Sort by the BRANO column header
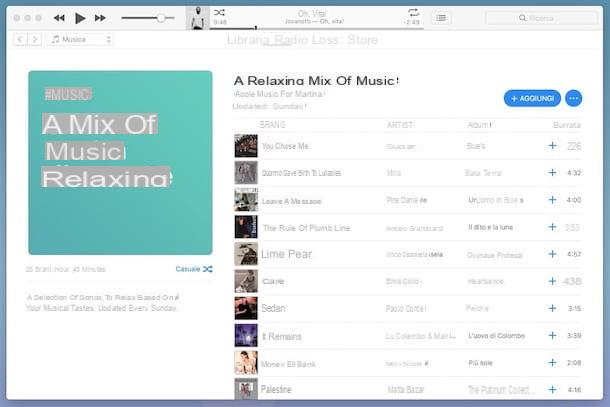This screenshot has height=407, width=610. point(272,125)
